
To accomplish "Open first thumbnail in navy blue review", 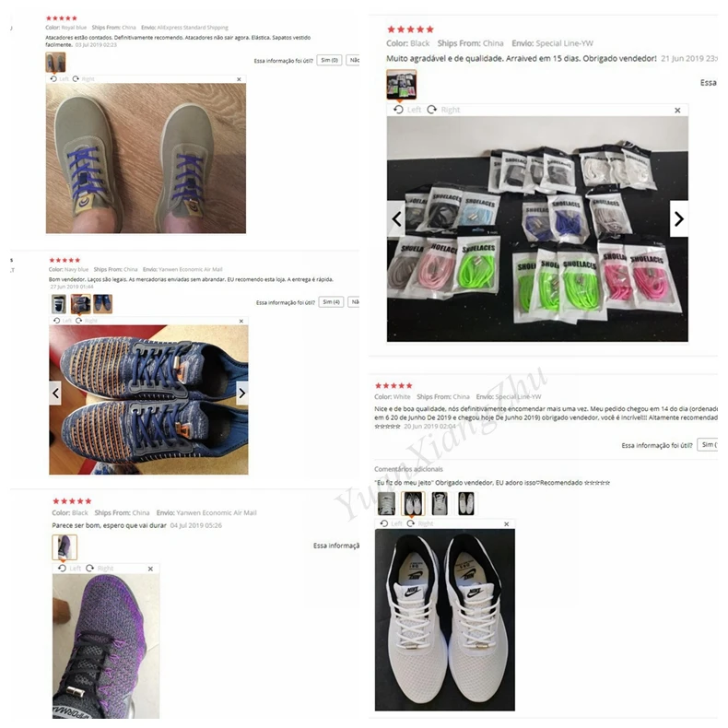I will pos(58,304).
